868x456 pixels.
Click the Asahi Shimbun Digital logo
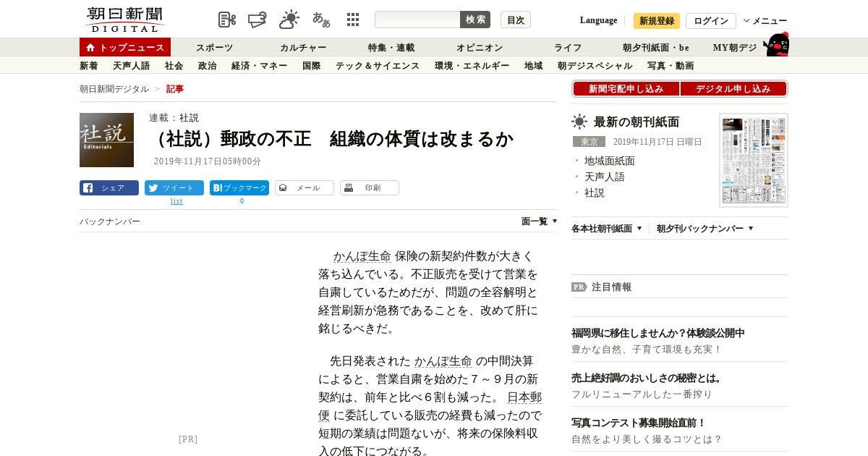coord(124,20)
